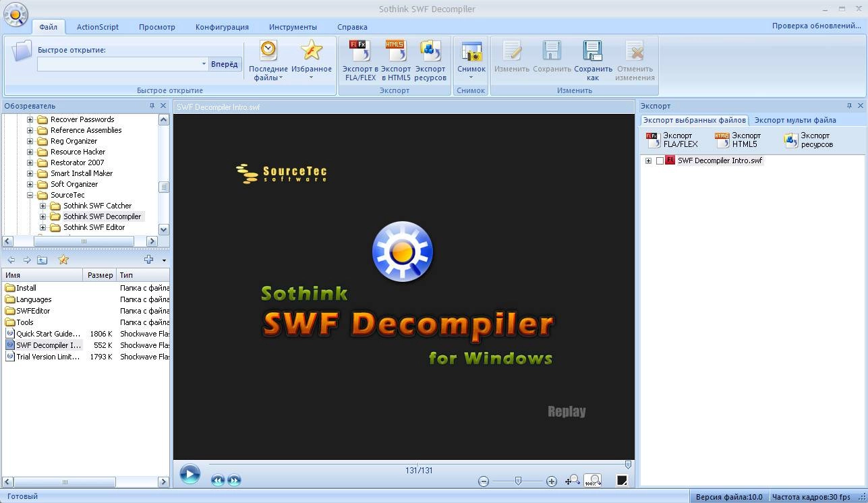Click Проверка обновлений link
The image size is (868, 503).
[x=817, y=26]
